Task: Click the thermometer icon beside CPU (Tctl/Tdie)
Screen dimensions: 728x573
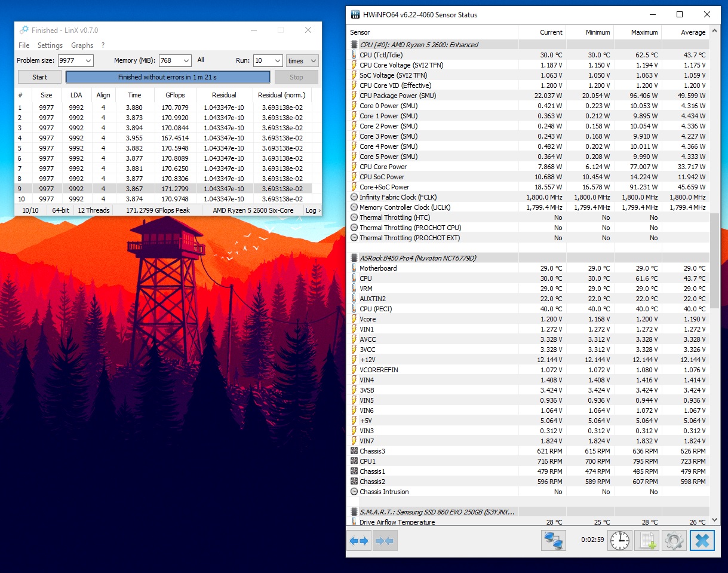Action: point(354,55)
